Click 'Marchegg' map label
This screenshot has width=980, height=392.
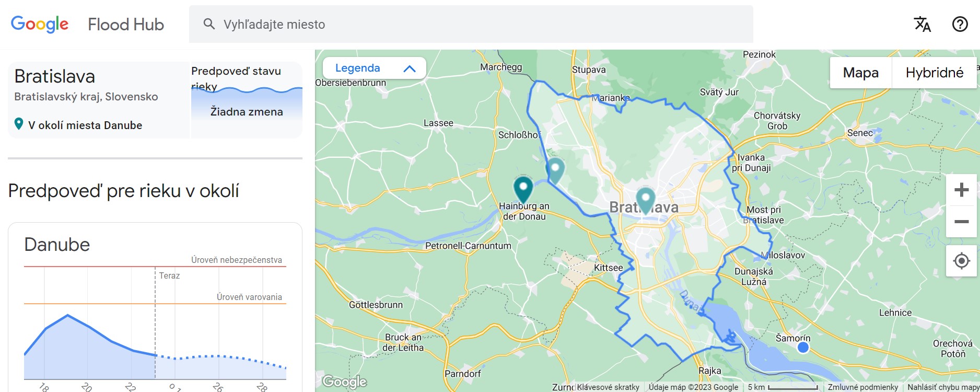[x=501, y=67]
